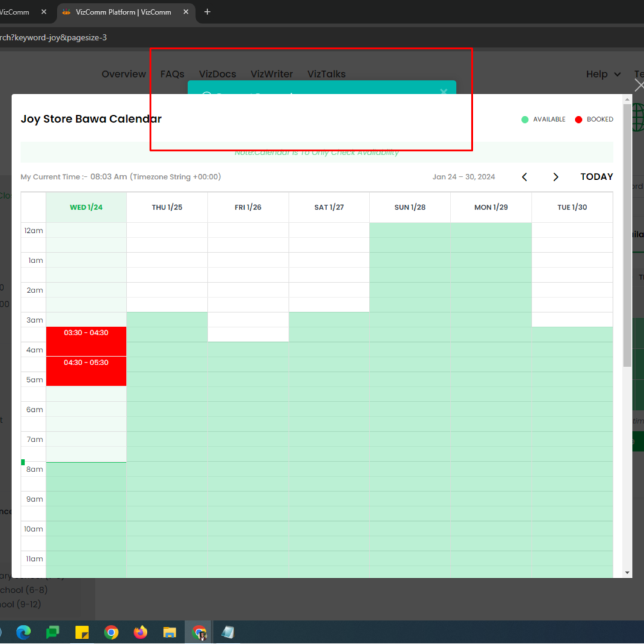Open the VizDocs menu item

pos(217,74)
